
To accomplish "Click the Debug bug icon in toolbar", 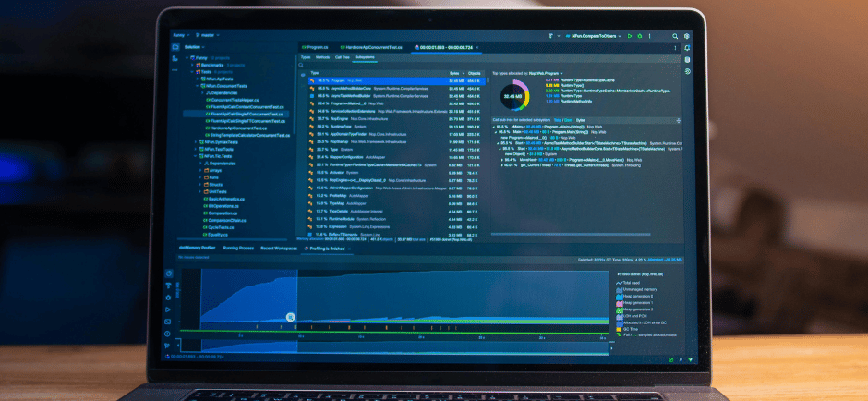I will pyautogui.click(x=639, y=36).
